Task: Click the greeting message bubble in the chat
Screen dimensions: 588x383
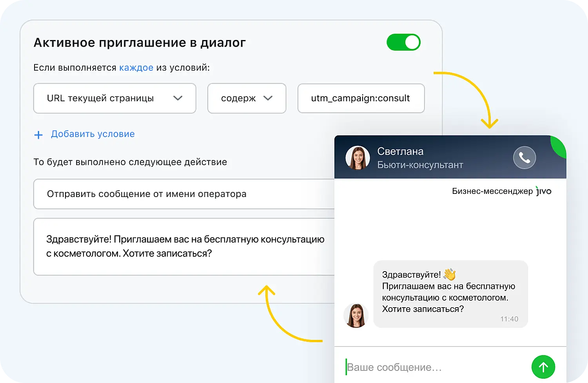Action: (450, 294)
